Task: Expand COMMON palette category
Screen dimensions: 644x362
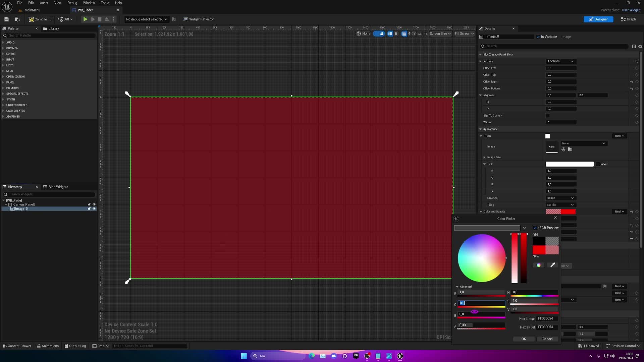Action: point(3,48)
